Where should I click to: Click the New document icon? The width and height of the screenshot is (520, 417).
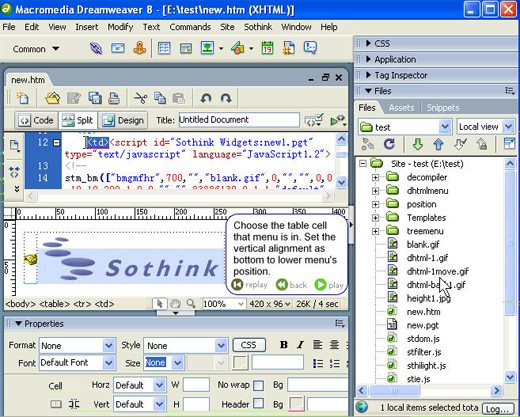coord(22,98)
